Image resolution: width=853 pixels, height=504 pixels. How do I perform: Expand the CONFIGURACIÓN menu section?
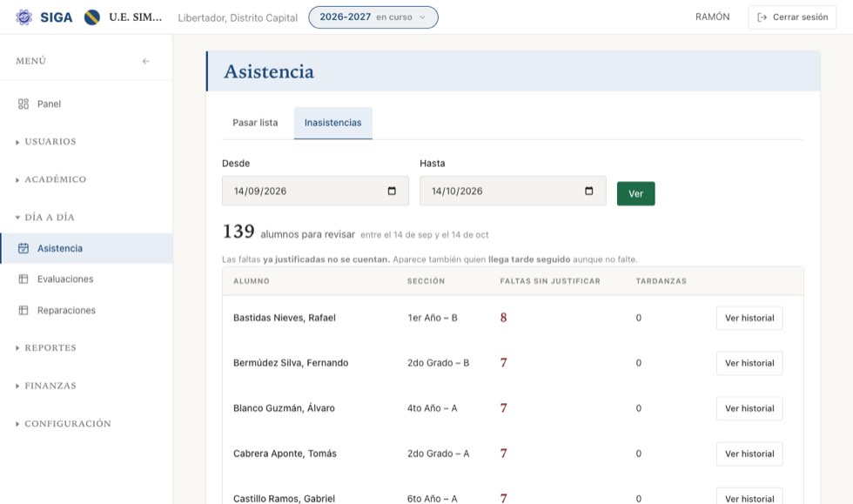(x=64, y=423)
